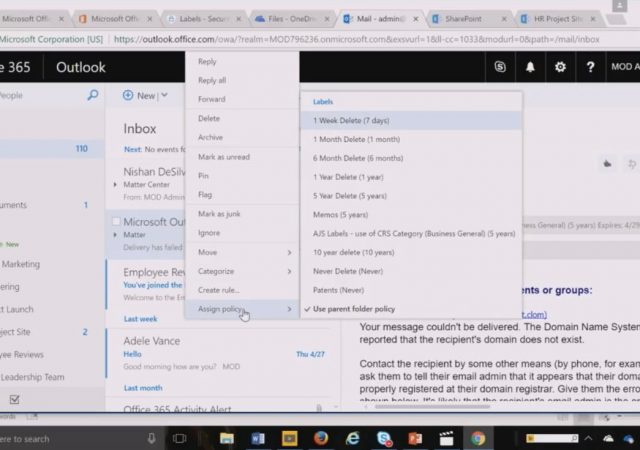
Task: Apply 1 Month Delete label
Action: tap(411, 139)
